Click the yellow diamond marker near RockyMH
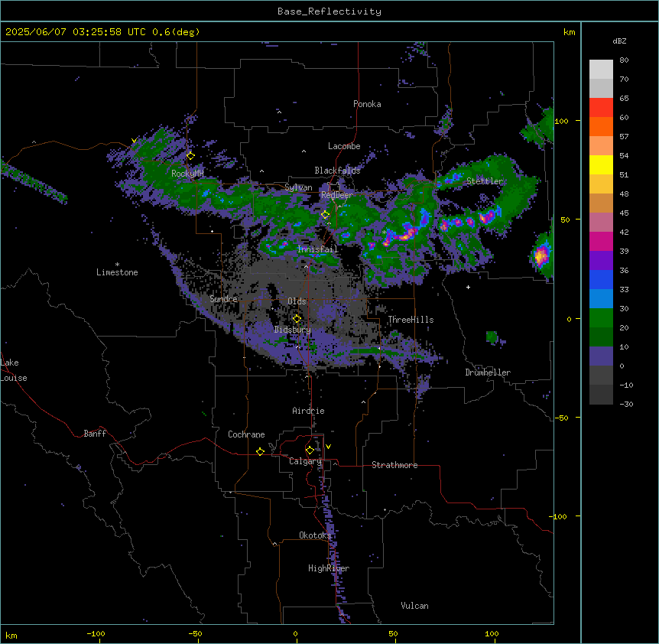The image size is (659, 644). 190,156
